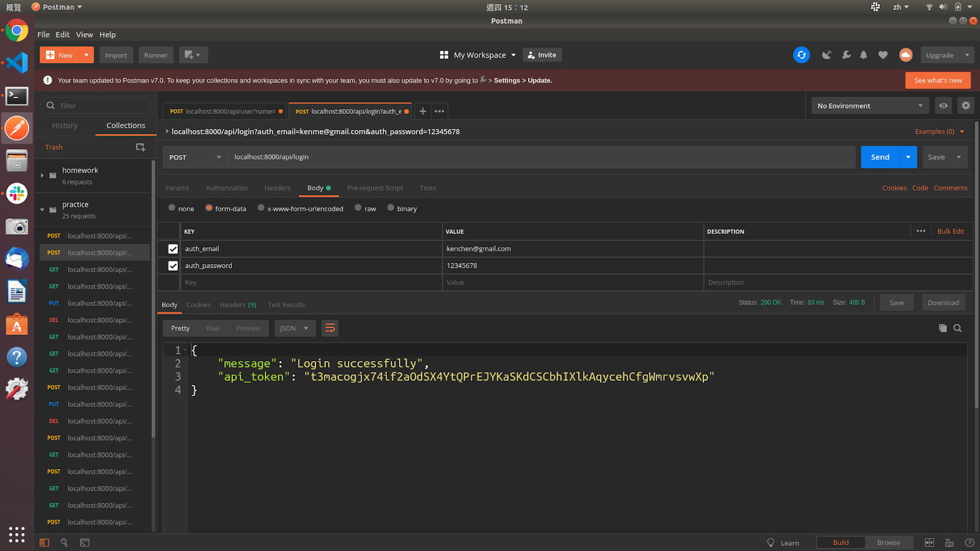The height and width of the screenshot is (551, 980).
Task: Search within the response body icon
Action: pyautogui.click(x=958, y=328)
